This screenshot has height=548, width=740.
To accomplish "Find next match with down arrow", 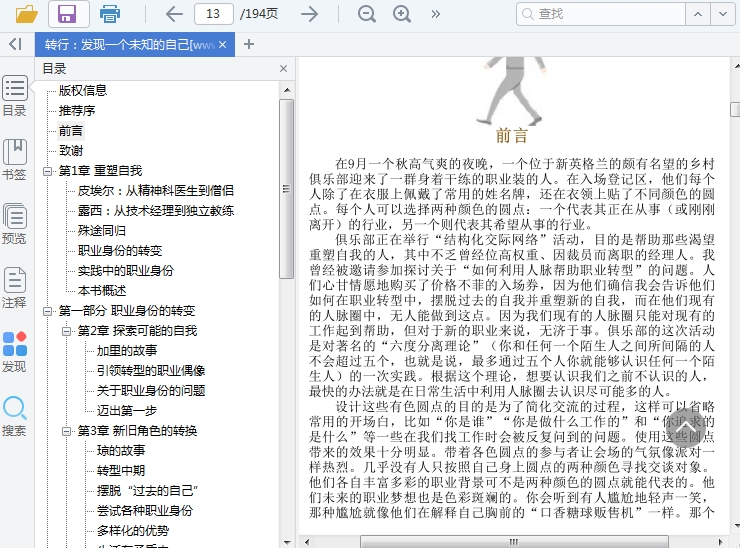I will [723, 14].
